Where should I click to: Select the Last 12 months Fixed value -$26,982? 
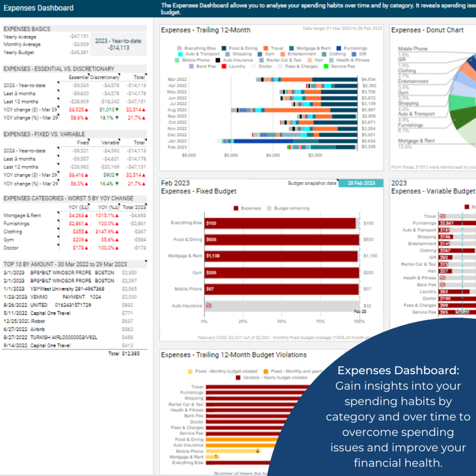click(79, 167)
